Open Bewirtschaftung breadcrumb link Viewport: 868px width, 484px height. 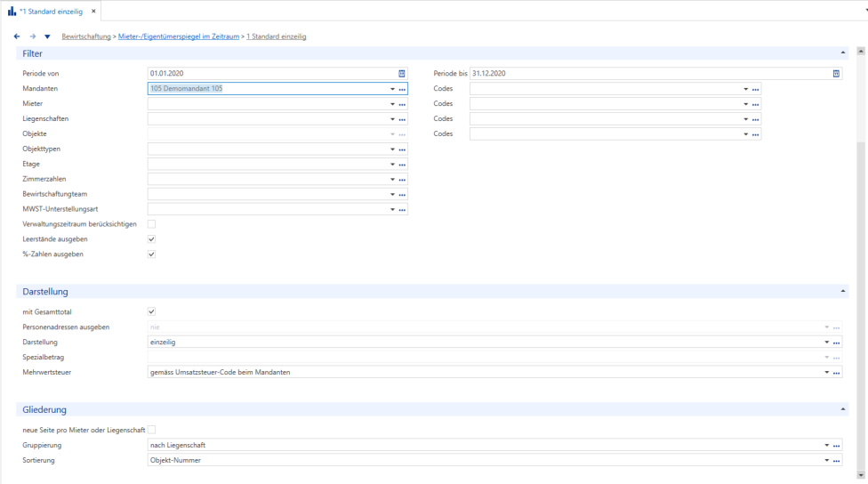86,36
